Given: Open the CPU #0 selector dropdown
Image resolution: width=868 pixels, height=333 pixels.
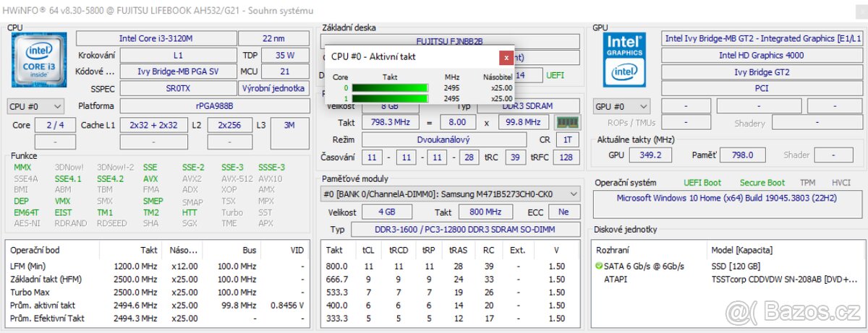Looking at the screenshot, I should pyautogui.click(x=35, y=106).
